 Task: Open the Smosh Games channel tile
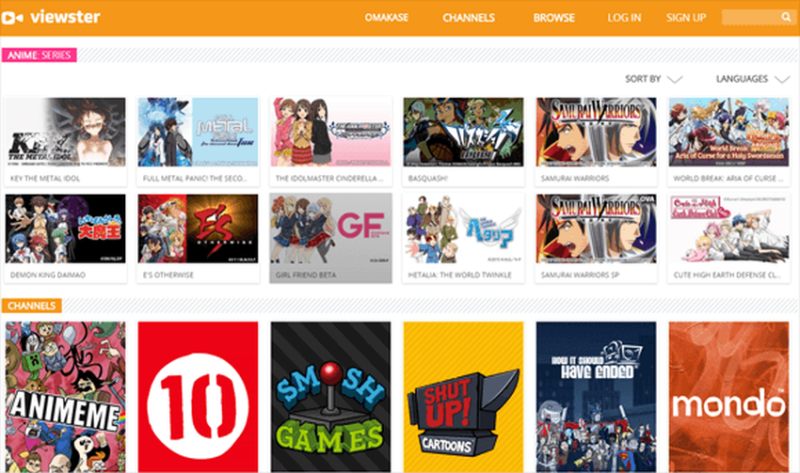[x=331, y=396]
